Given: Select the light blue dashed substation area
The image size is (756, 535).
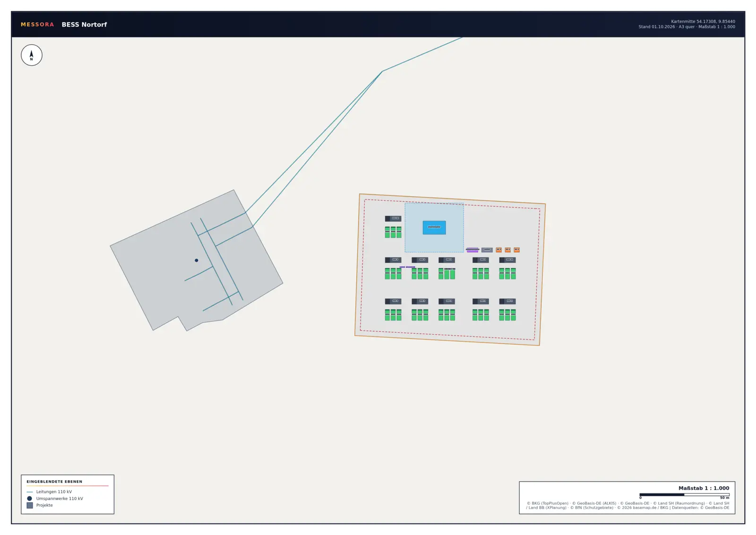Looking at the screenshot, I should tap(434, 228).
